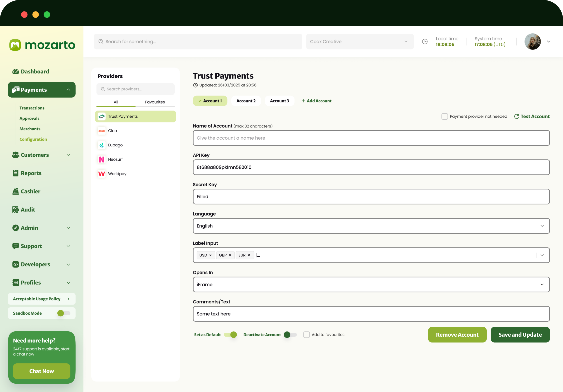The image size is (563, 392).
Task: Tick the Add to favourites checkbox
Action: [x=307, y=335]
